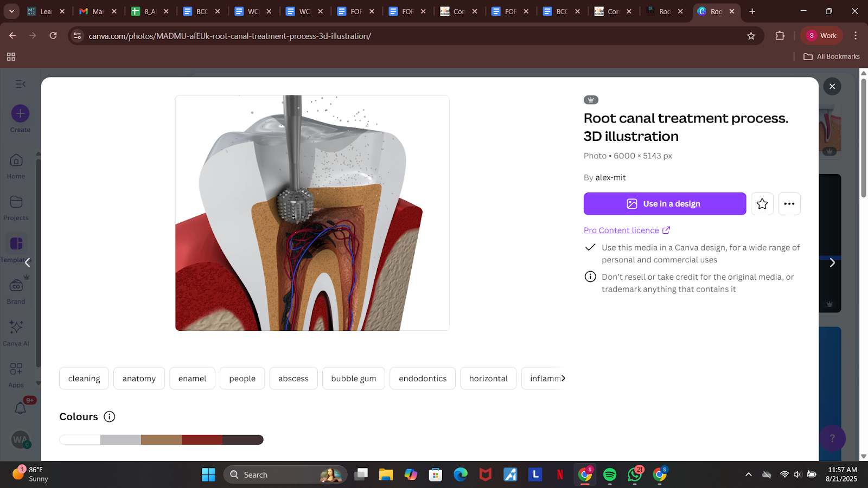Open the Pro Content licence link

621,230
